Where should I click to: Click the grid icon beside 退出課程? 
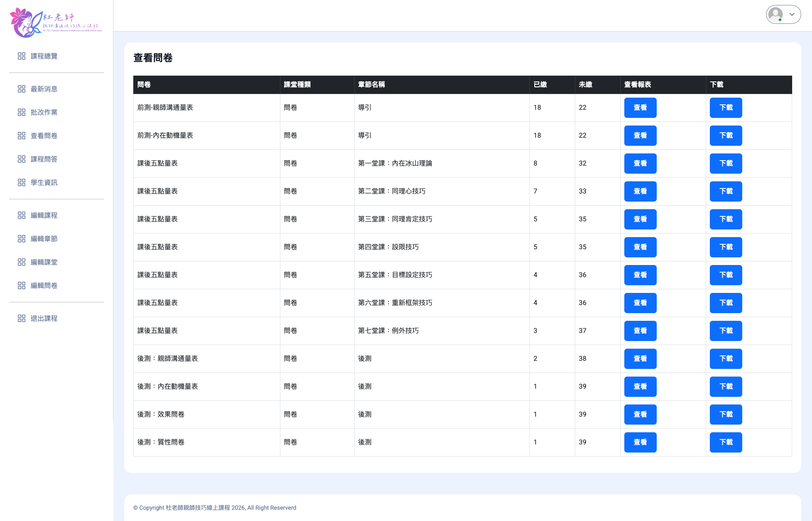[x=22, y=319]
